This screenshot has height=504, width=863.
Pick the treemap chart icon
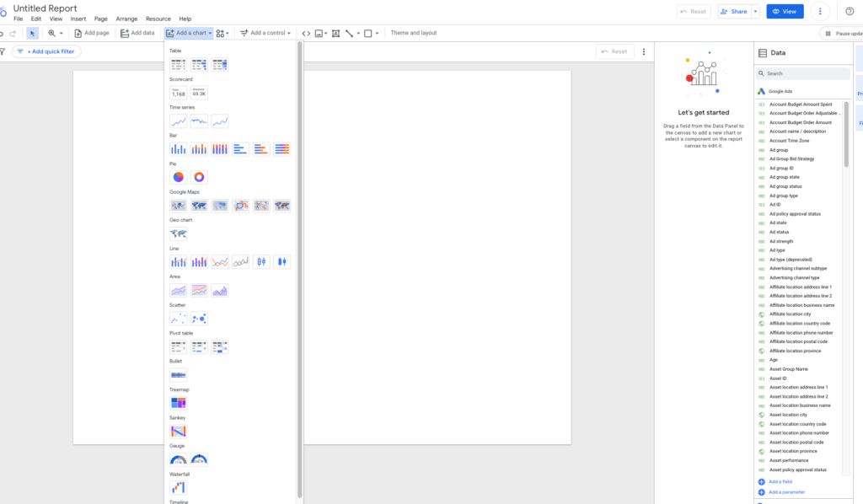tap(179, 404)
